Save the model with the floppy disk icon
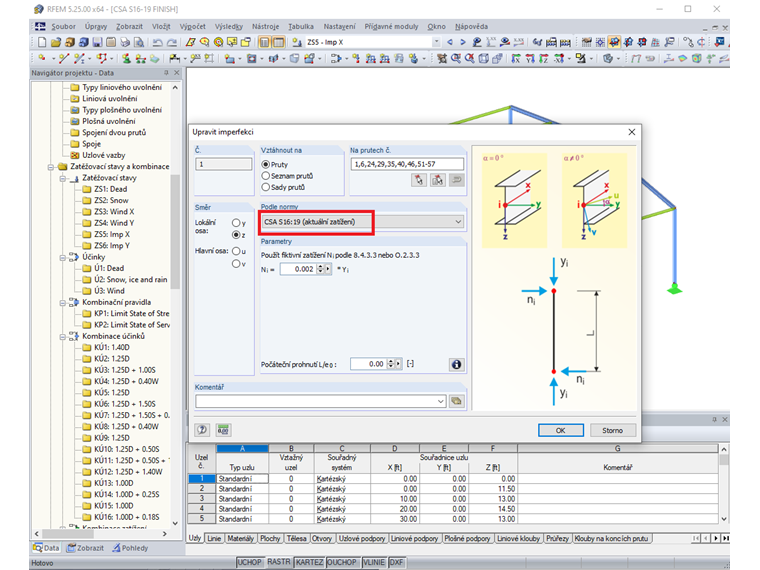This screenshot has width=760, height=570. click(x=97, y=42)
